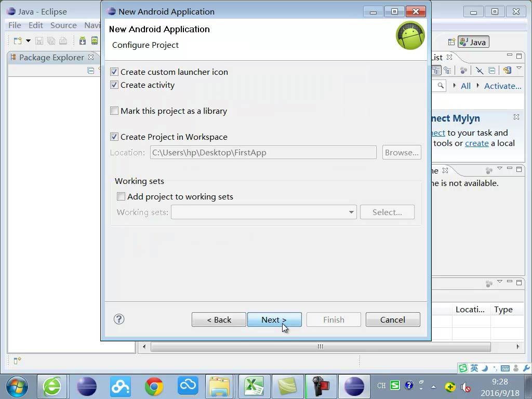This screenshot has height=399, width=532.
Task: Uncheck Create activity
Action: click(x=114, y=85)
